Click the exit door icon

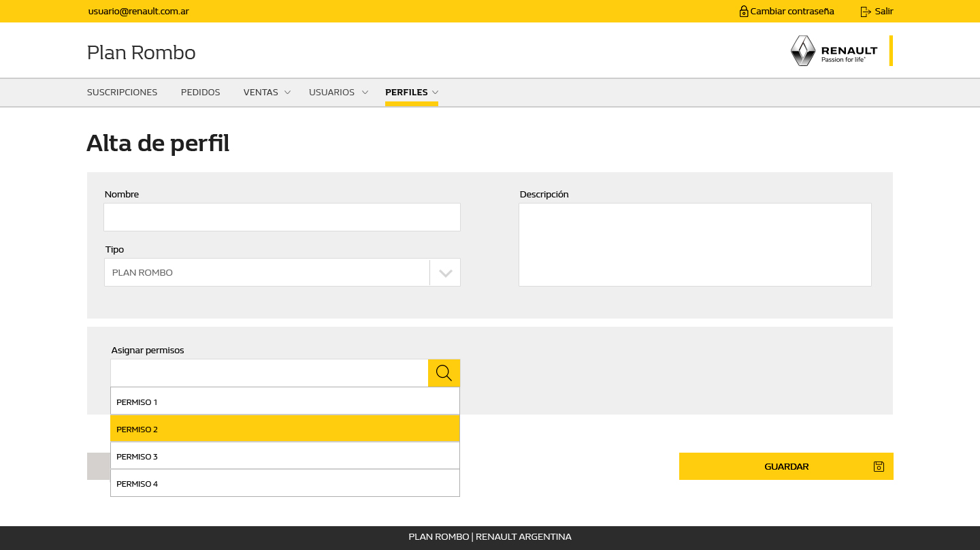[866, 12]
